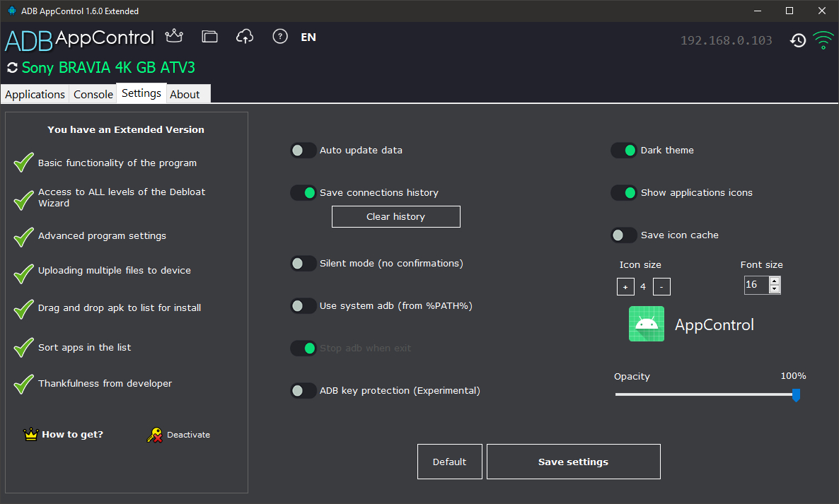Image resolution: width=839 pixels, height=504 pixels.
Task: Click the icon size plus button
Action: click(x=625, y=287)
